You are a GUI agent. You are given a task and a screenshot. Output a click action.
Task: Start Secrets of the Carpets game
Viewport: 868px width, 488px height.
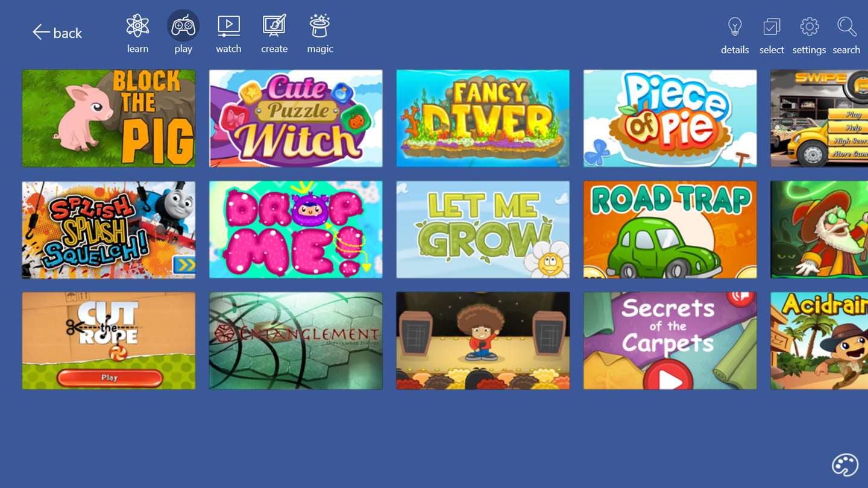click(x=670, y=340)
